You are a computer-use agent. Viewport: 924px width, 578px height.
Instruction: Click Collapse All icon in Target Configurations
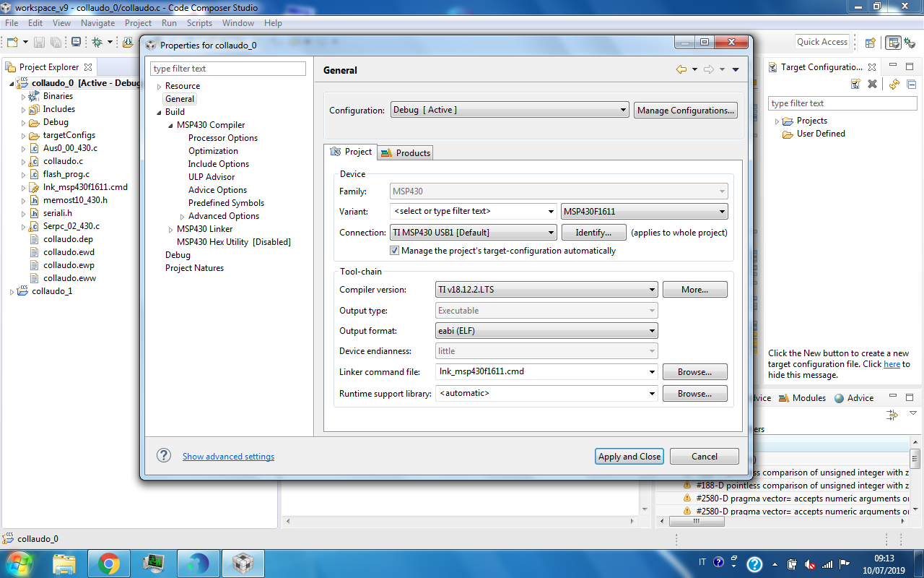912,84
